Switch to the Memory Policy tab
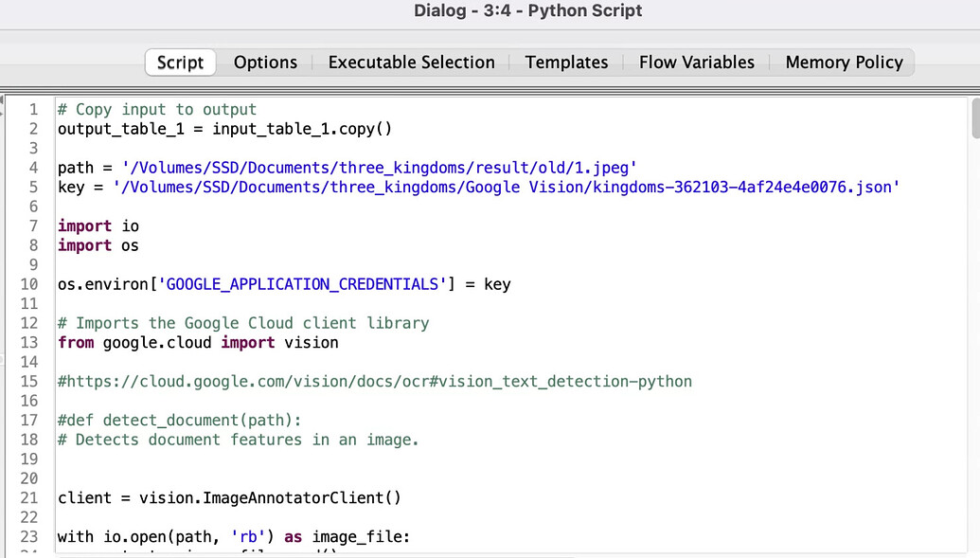The height and width of the screenshot is (558, 980). [x=843, y=62]
